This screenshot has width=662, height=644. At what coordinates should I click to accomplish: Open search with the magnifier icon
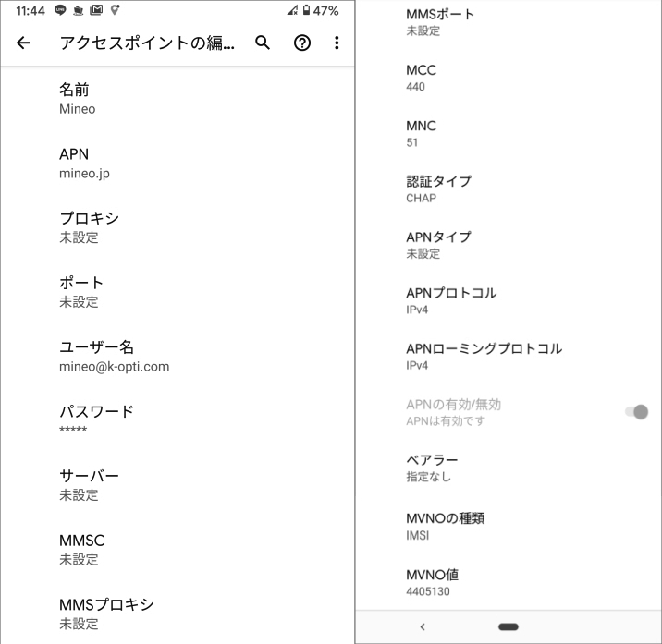click(x=263, y=43)
